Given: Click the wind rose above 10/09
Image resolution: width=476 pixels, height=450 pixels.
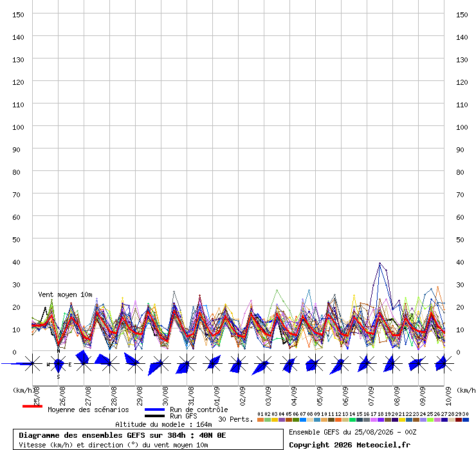Looking at the screenshot, I should click(x=444, y=363).
